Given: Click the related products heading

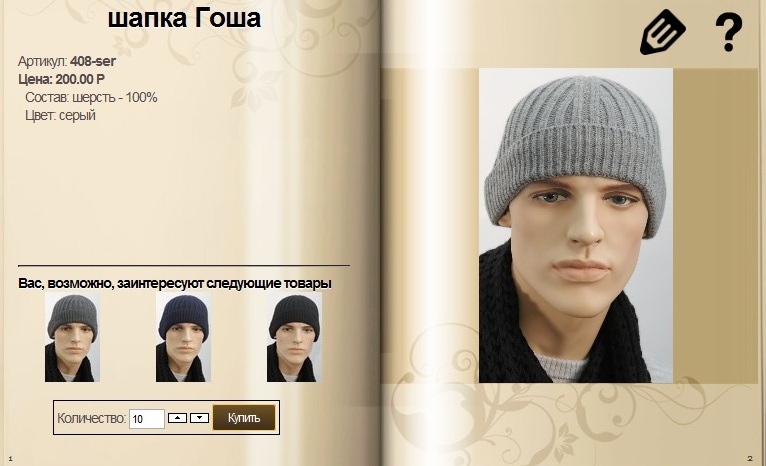Looking at the screenshot, I should 175,283.
